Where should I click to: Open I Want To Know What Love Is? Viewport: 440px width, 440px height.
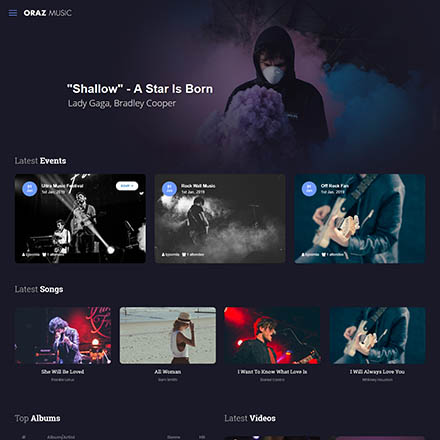click(x=272, y=372)
